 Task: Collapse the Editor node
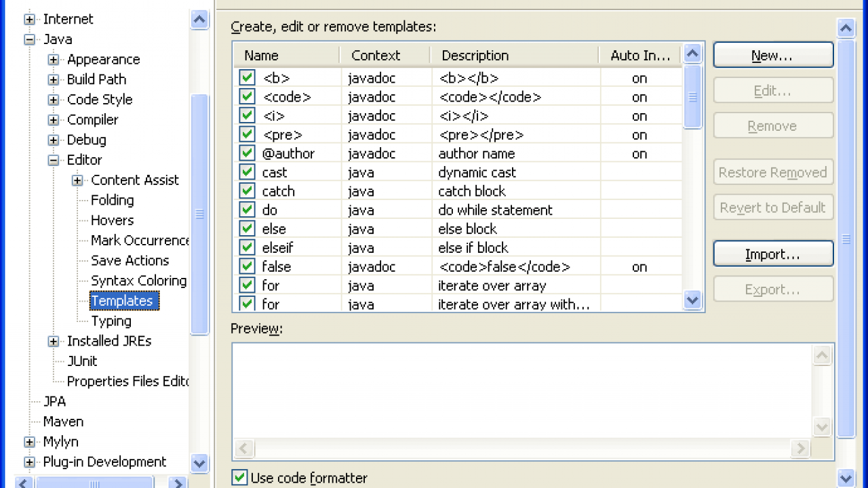pyautogui.click(x=54, y=161)
